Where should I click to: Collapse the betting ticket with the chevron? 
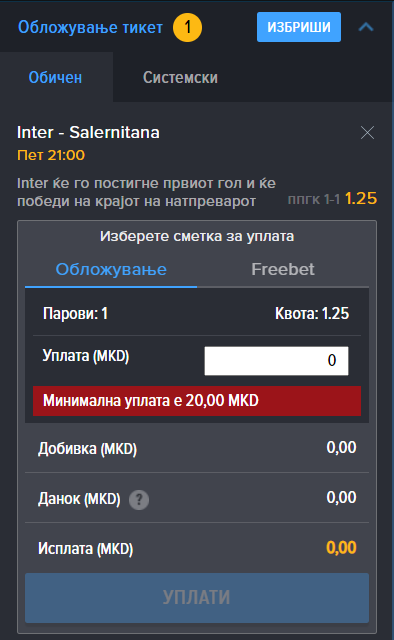pyautogui.click(x=366, y=27)
